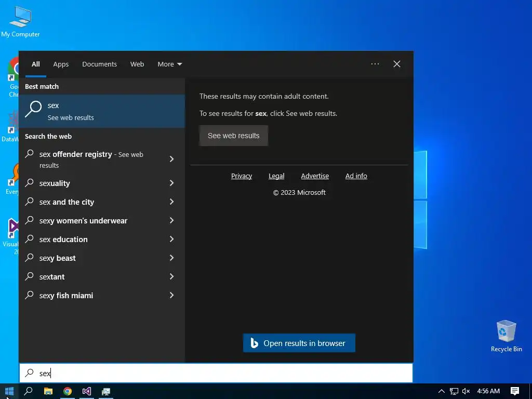
Task: Click magnifier icon beside sextant suggestion
Action: 29,276
